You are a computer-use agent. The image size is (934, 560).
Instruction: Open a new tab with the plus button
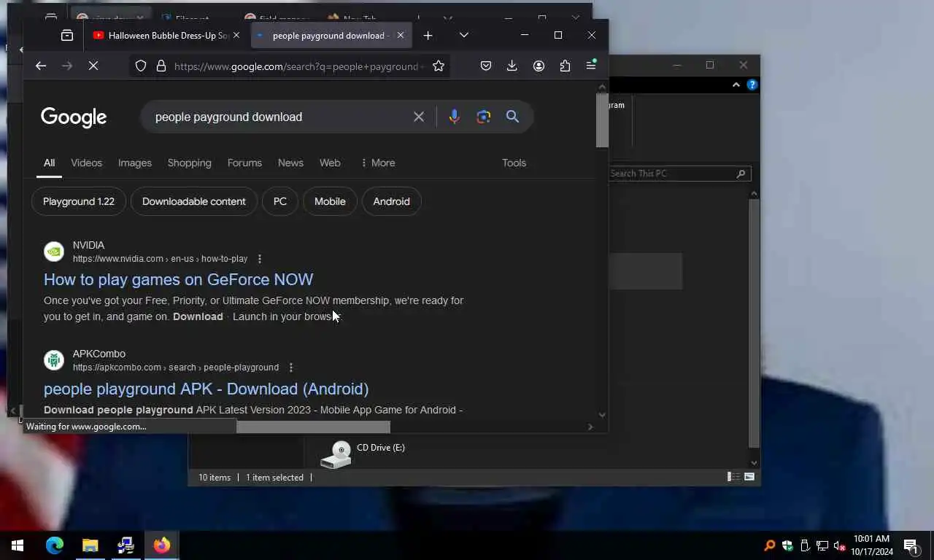428,35
